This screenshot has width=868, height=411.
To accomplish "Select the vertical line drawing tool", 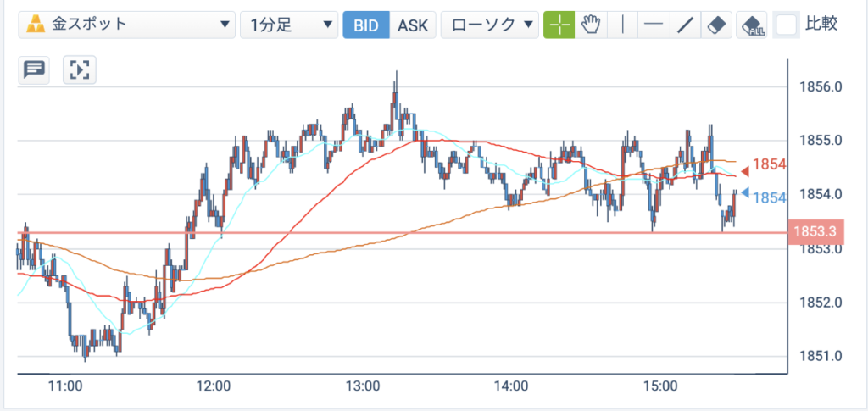I will pyautogui.click(x=623, y=25).
